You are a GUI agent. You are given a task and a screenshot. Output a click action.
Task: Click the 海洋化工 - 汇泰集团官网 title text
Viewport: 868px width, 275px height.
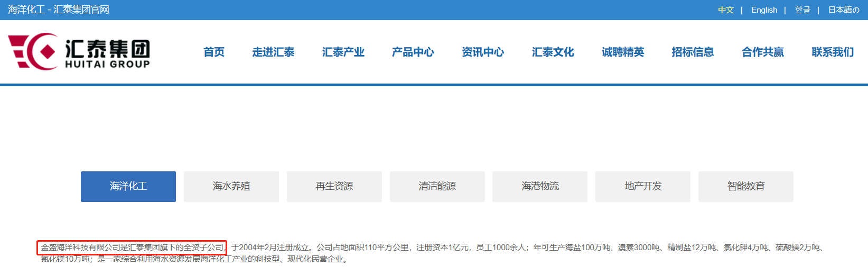pos(59,10)
